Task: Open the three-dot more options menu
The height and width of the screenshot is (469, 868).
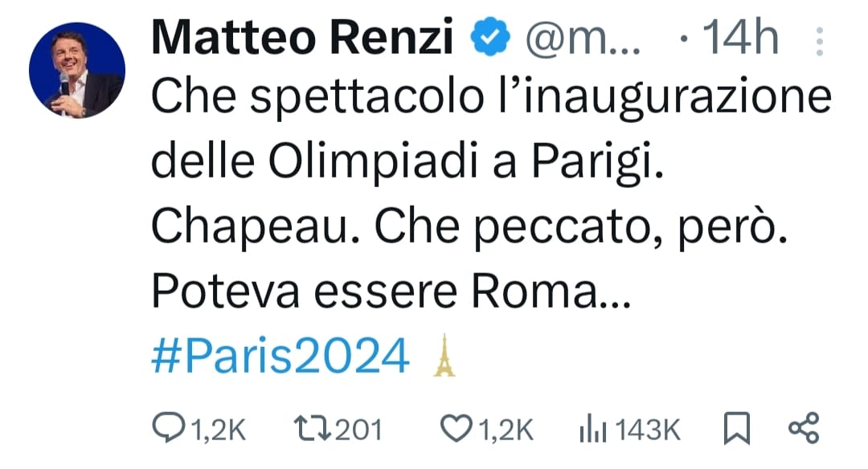Action: [819, 40]
